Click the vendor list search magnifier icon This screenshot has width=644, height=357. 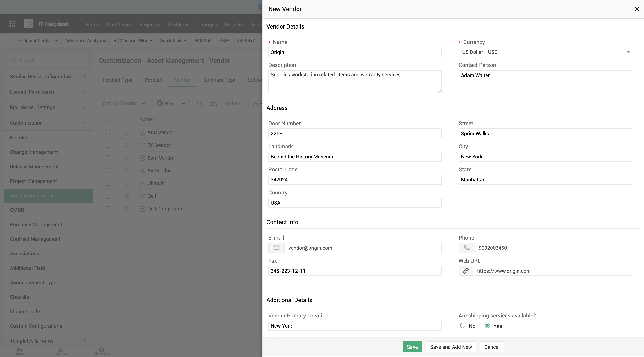pyautogui.click(x=200, y=104)
